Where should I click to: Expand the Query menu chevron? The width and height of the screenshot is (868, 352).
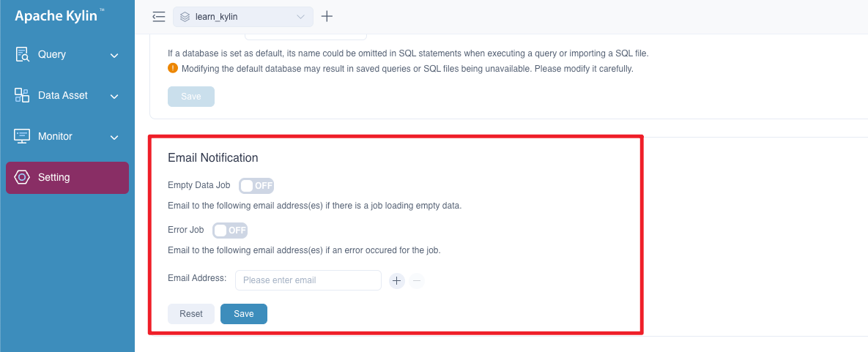click(x=114, y=56)
